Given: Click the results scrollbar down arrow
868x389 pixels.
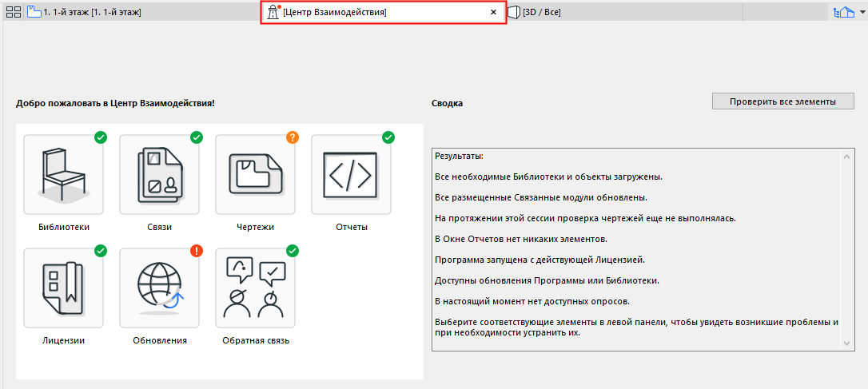Looking at the screenshot, I should coord(846,343).
